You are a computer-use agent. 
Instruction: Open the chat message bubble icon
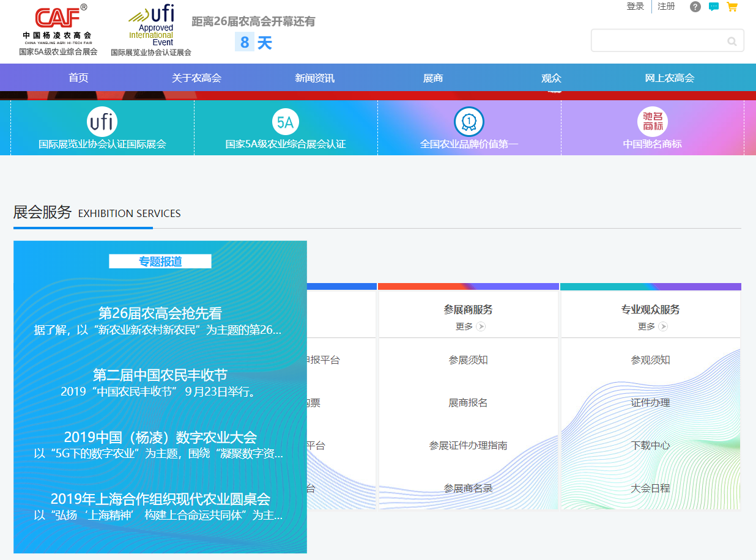(x=713, y=7)
